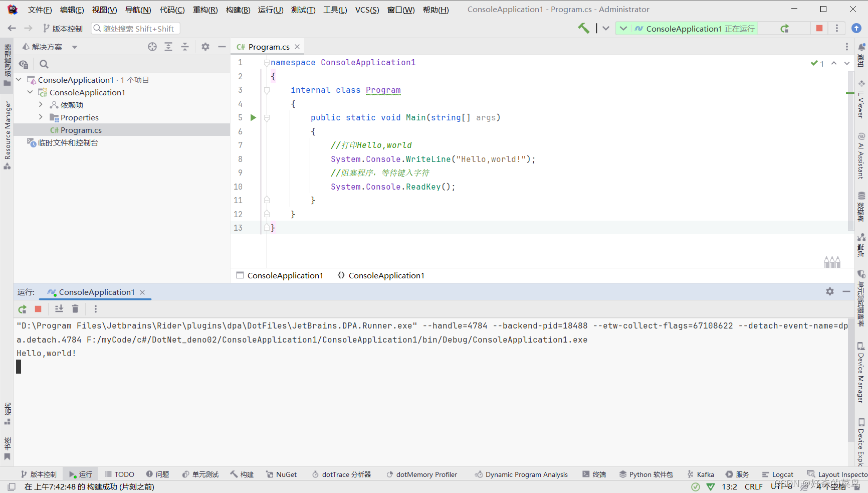Toggle scroll to end in run console

pos(59,309)
